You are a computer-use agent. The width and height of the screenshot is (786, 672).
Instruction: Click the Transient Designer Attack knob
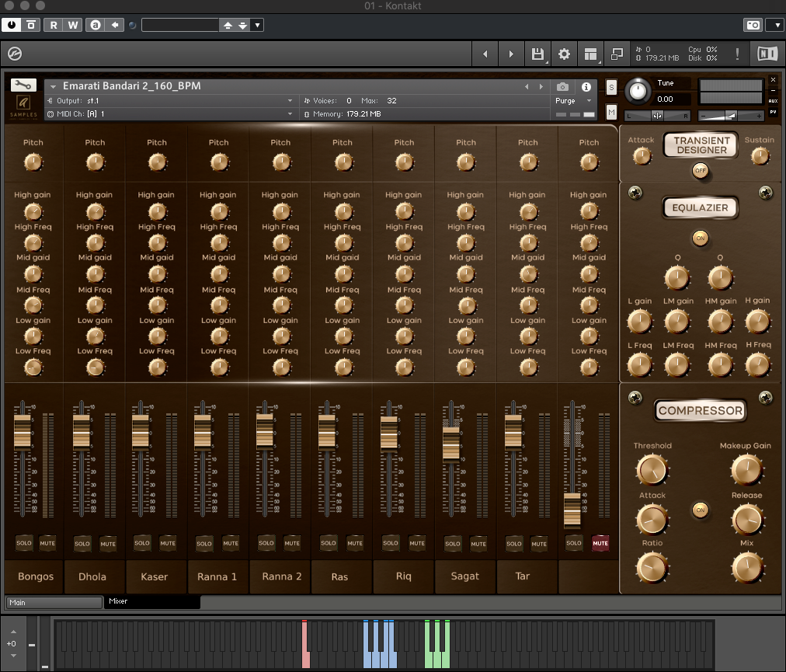point(642,156)
